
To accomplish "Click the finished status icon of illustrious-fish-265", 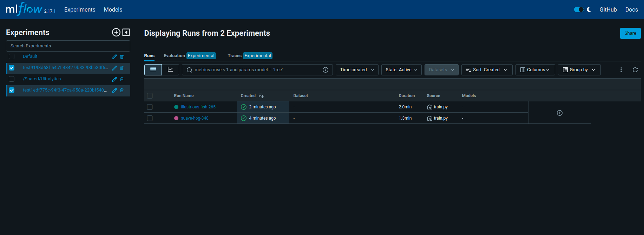I will 244,107.
